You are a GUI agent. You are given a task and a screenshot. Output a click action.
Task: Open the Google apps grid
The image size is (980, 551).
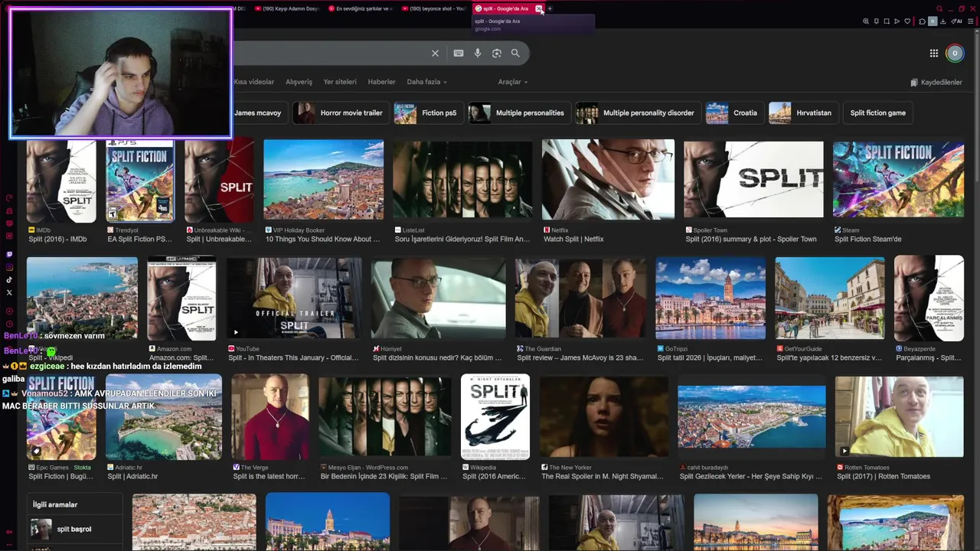pyautogui.click(x=934, y=54)
